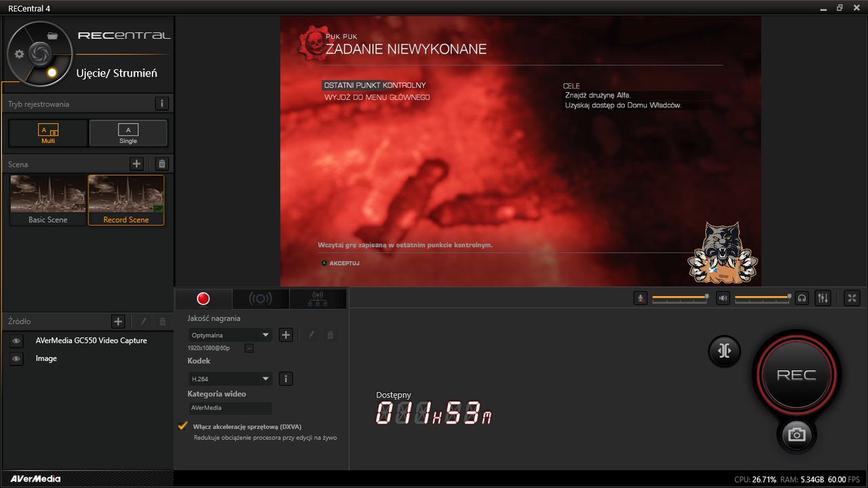This screenshot has height=488, width=868.
Task: Choose Multi recording mode
Action: 48,134
